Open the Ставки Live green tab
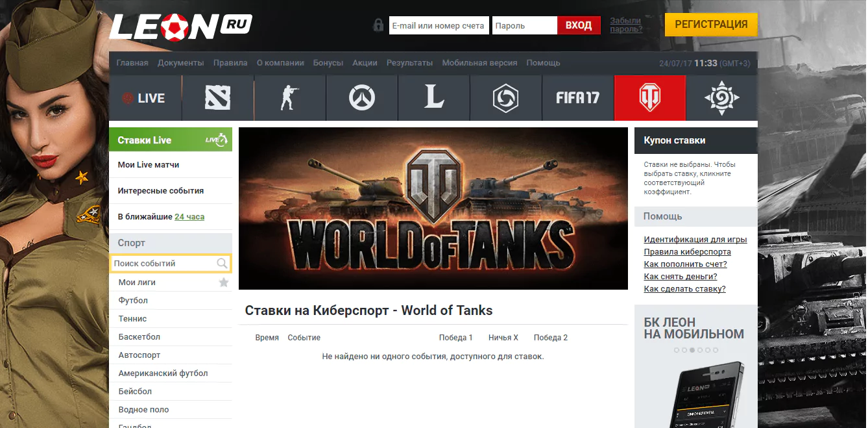Viewport: 868px width, 428px height. tap(171, 140)
